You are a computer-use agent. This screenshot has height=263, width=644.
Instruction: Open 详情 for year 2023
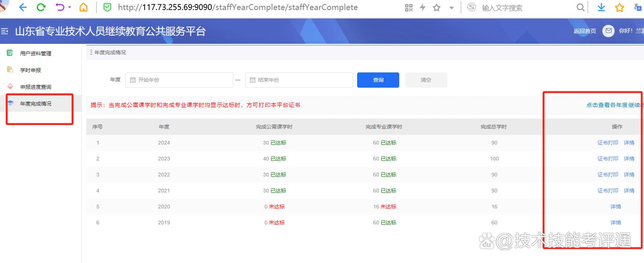pyautogui.click(x=629, y=159)
